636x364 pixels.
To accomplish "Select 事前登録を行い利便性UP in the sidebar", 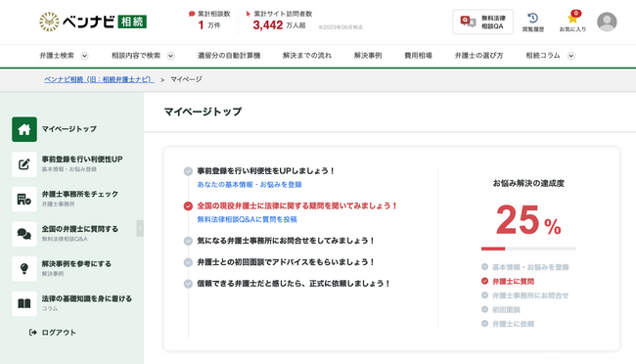I will pyautogui.click(x=82, y=159).
